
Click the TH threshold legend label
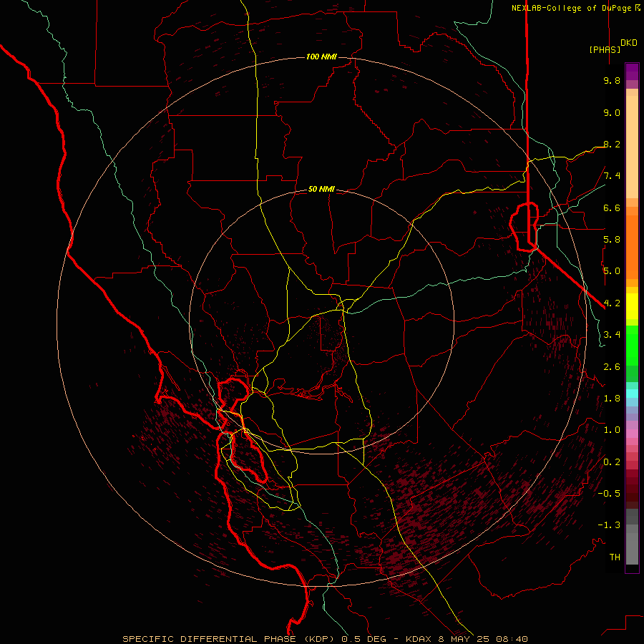point(615,557)
